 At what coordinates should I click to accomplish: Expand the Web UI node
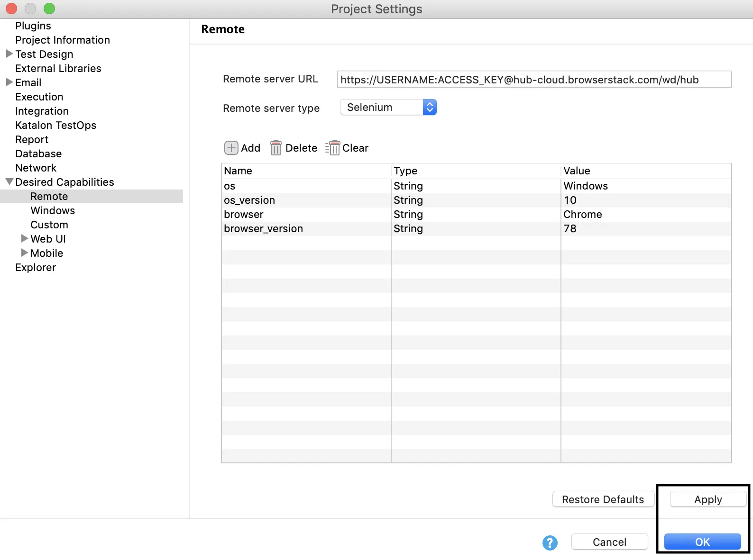pos(25,239)
